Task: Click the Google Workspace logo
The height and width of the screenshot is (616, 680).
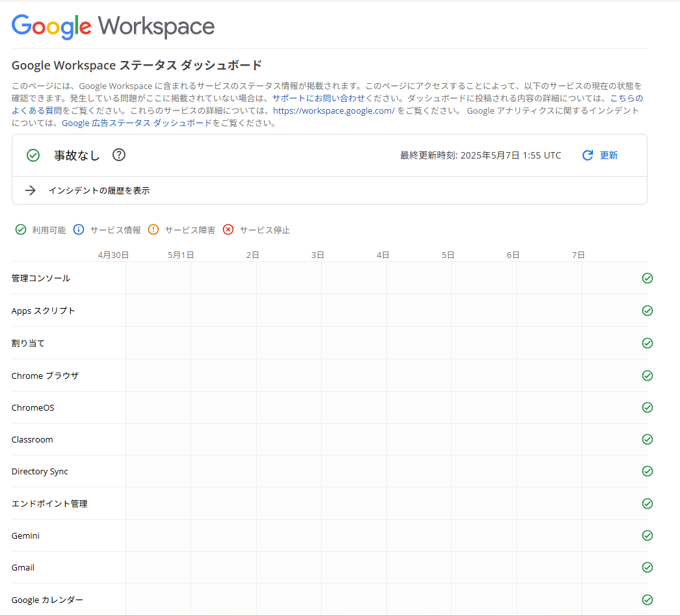Action: 112,27
